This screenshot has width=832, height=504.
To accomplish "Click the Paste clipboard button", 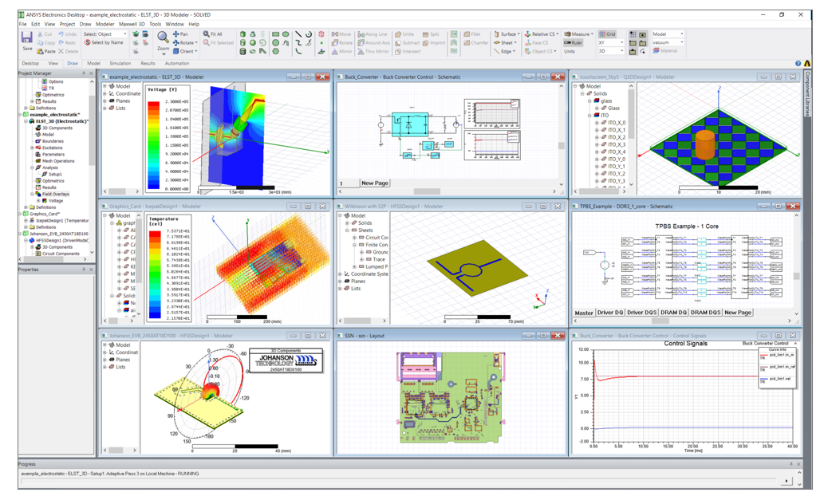I will (46, 52).
